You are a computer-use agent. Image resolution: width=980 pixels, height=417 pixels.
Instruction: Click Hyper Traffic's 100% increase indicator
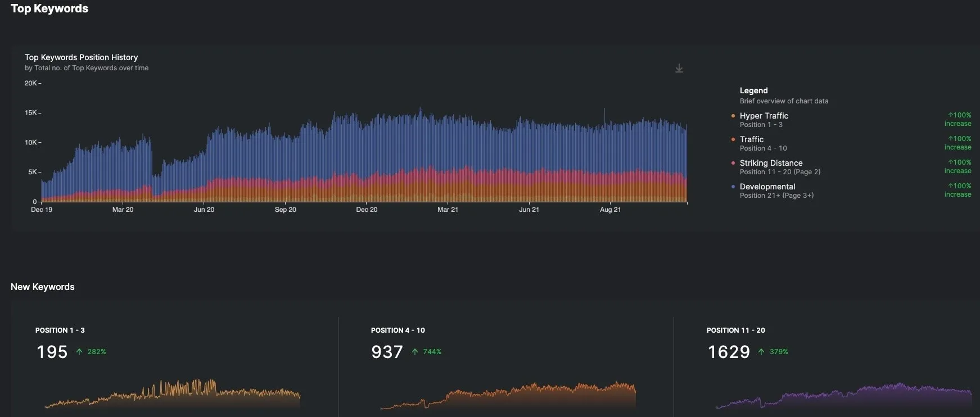point(959,119)
